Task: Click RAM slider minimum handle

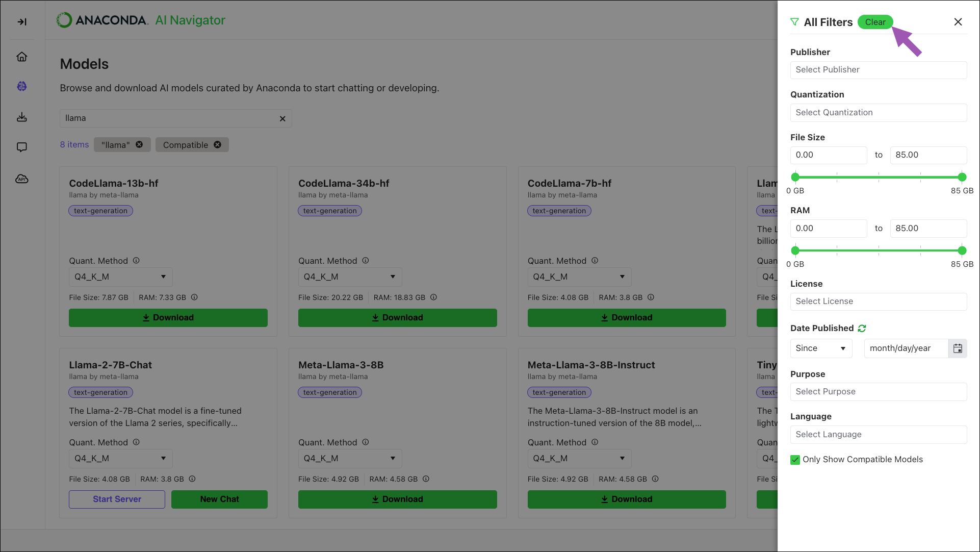Action: [795, 250]
